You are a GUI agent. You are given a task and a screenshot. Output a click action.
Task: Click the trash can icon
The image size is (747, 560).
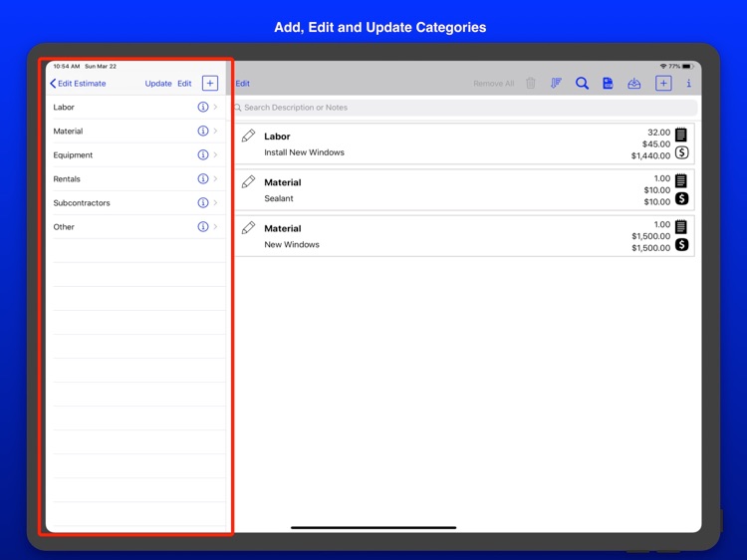531,84
